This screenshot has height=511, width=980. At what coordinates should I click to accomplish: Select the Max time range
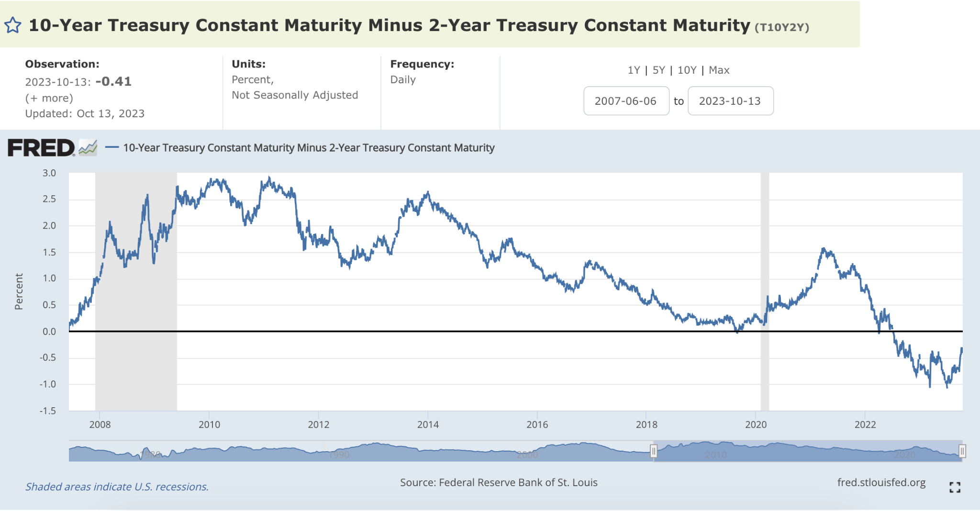(x=719, y=70)
